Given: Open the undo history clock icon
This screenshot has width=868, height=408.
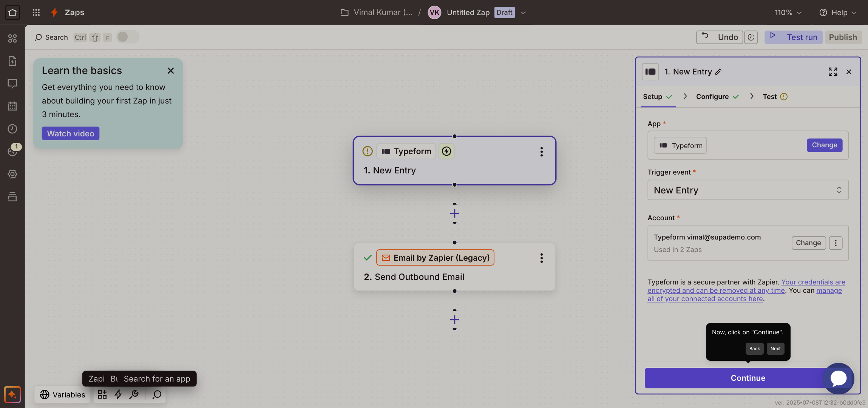Looking at the screenshot, I should (751, 37).
